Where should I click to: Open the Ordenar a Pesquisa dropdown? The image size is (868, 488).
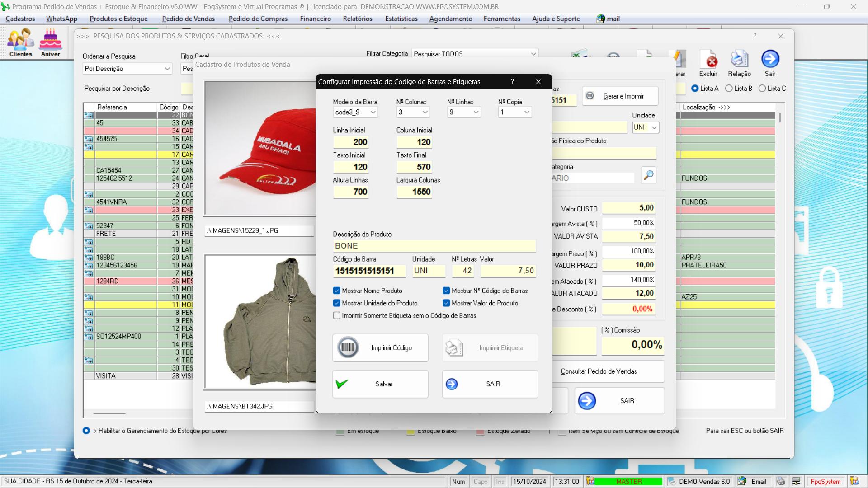[x=127, y=69]
